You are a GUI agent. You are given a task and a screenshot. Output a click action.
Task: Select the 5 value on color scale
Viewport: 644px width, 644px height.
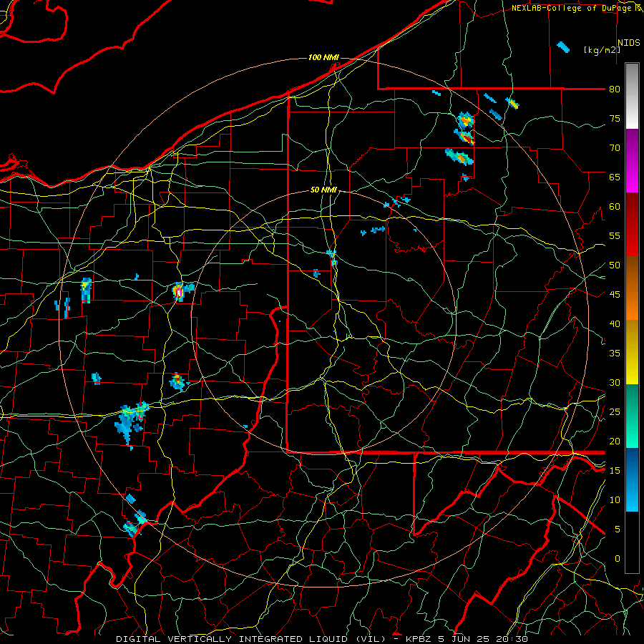618,530
